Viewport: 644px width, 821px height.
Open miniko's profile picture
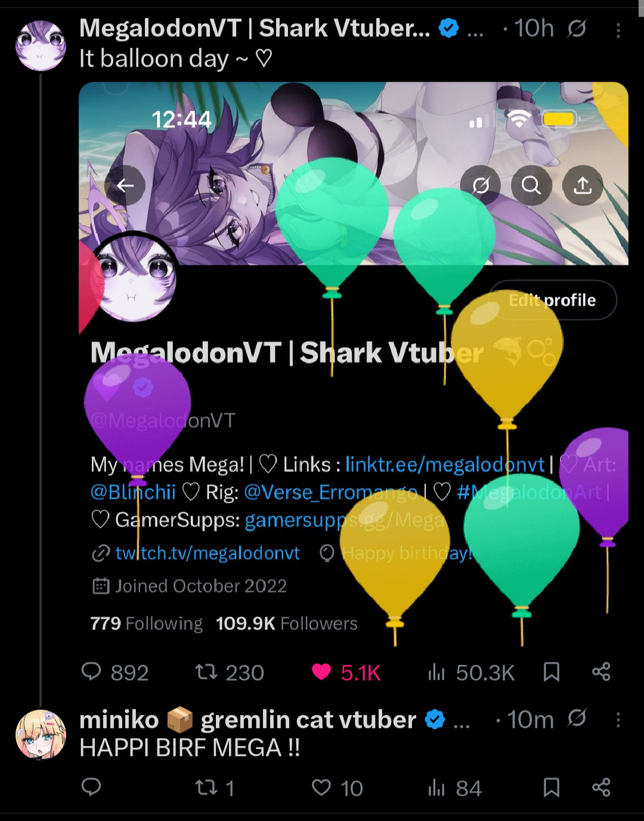point(41,735)
